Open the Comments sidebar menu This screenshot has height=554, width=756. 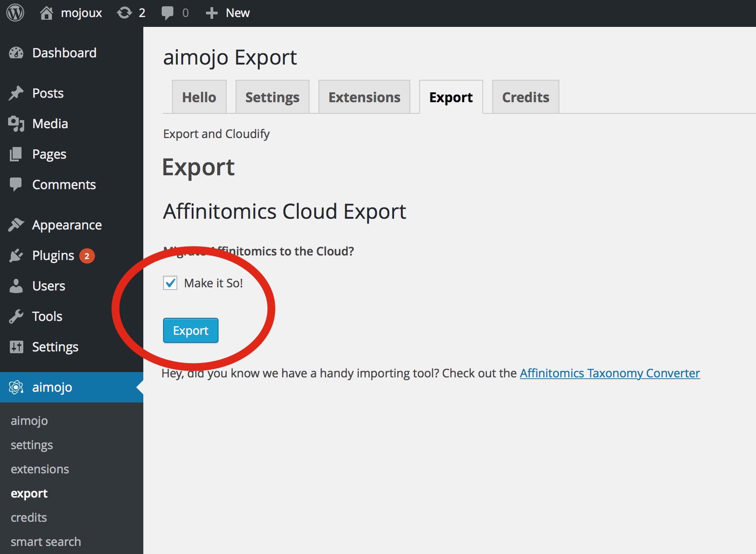click(x=72, y=185)
